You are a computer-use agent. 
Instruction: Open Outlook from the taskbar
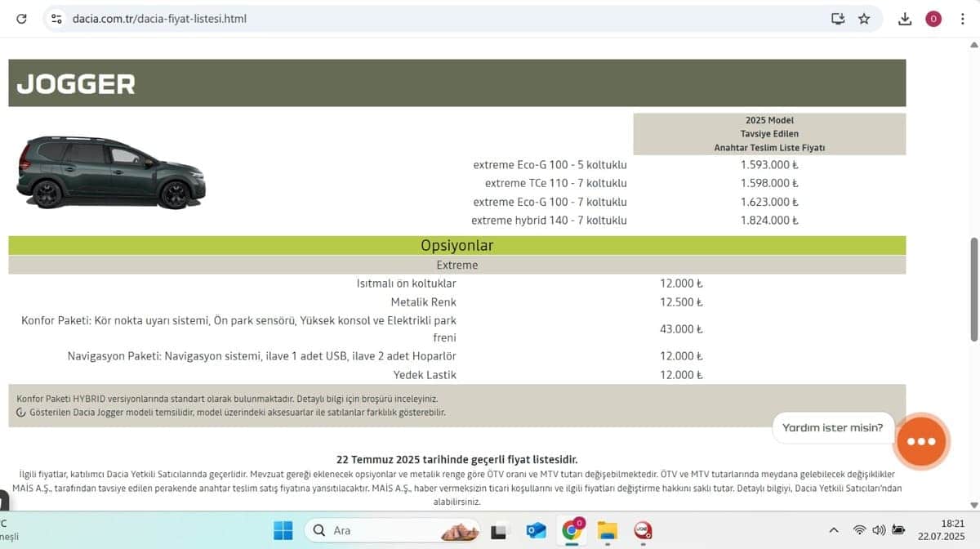click(537, 530)
